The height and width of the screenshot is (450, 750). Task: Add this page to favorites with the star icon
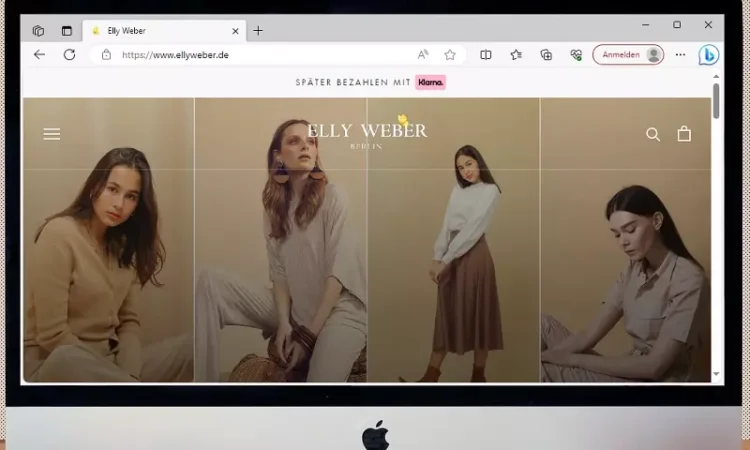(450, 55)
